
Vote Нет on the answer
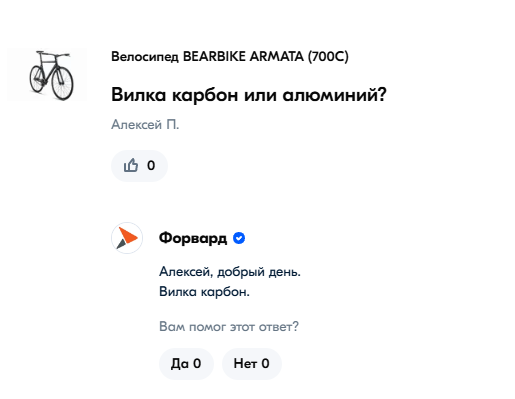(252, 364)
